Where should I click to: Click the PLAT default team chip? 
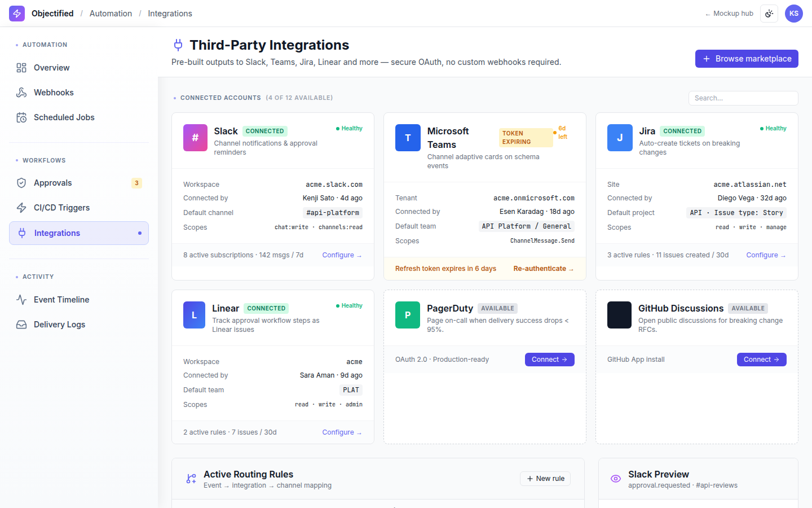point(351,390)
